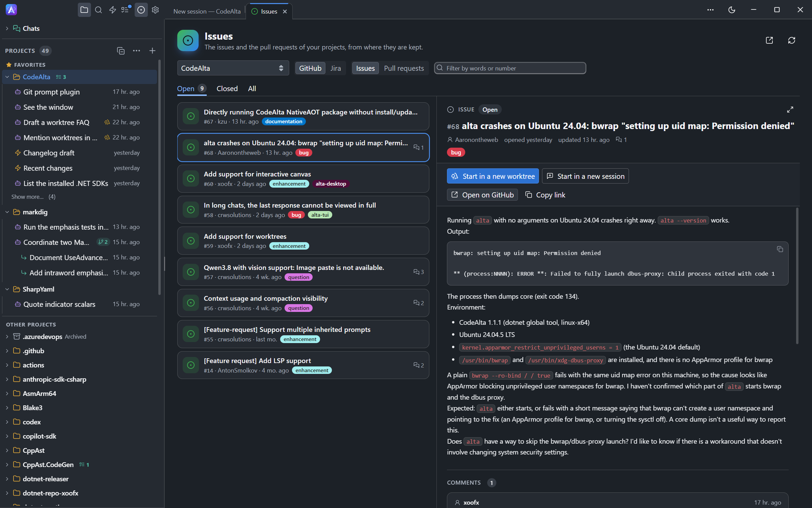The image size is (812, 508).
Task: Collapse the SharpYaml project tree
Action: point(7,289)
